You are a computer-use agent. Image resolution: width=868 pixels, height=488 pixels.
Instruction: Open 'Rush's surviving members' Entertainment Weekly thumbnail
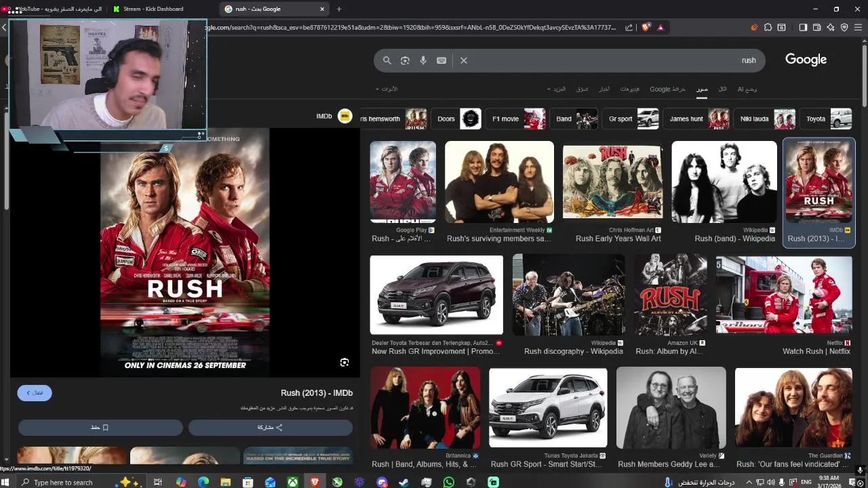tap(499, 182)
